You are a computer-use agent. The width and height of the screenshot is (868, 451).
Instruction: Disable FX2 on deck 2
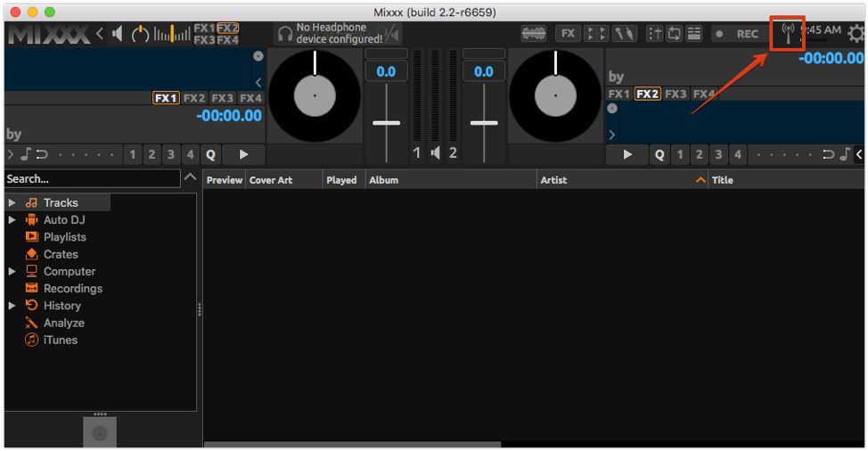647,94
